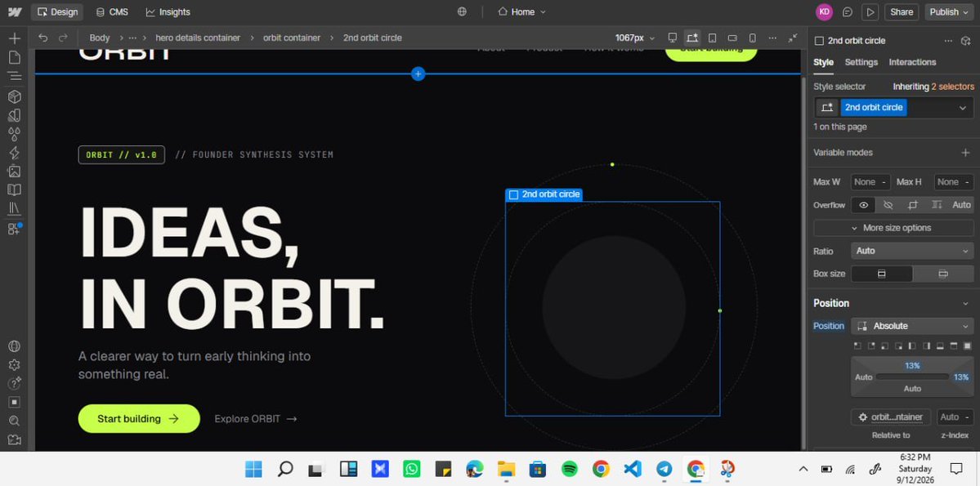980x486 pixels.
Task: Click z-Index Auto input field
Action: click(955, 417)
